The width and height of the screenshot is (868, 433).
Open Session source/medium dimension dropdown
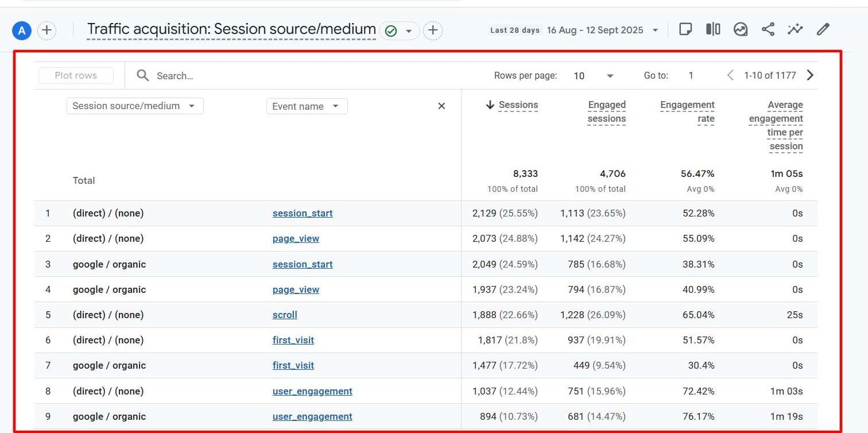point(135,106)
